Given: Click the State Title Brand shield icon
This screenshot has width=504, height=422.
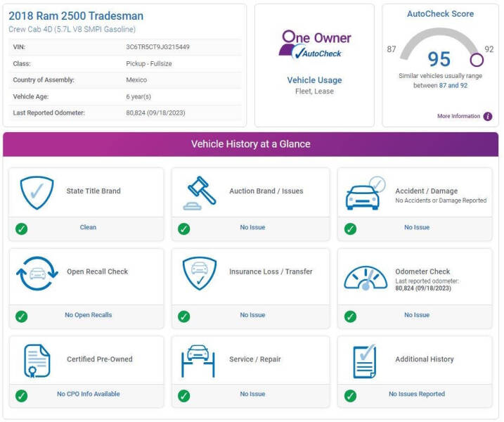Looking at the screenshot, I should pos(37,193).
